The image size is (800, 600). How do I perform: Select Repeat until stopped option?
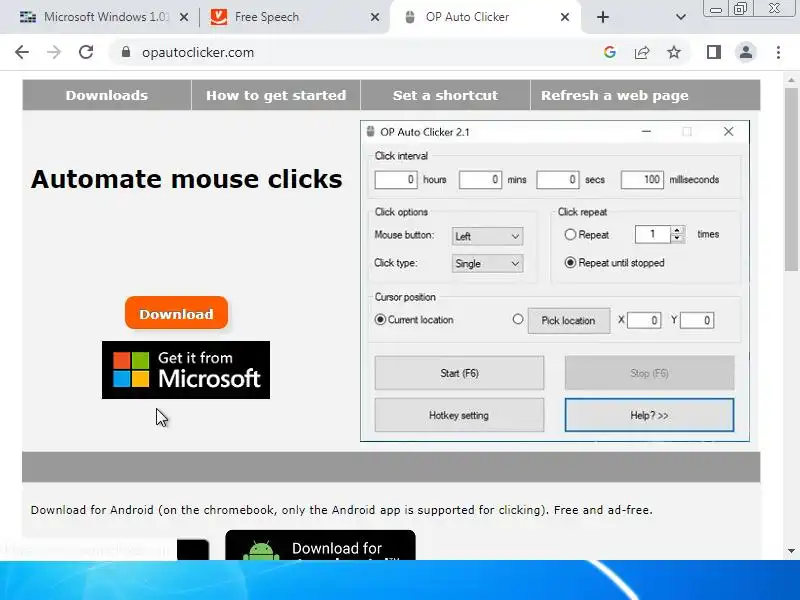coord(570,263)
